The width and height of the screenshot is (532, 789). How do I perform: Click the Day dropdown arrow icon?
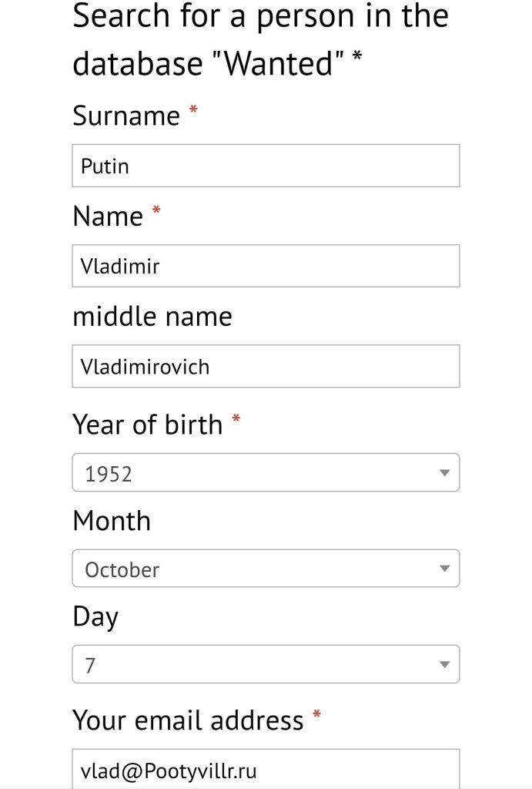444,664
